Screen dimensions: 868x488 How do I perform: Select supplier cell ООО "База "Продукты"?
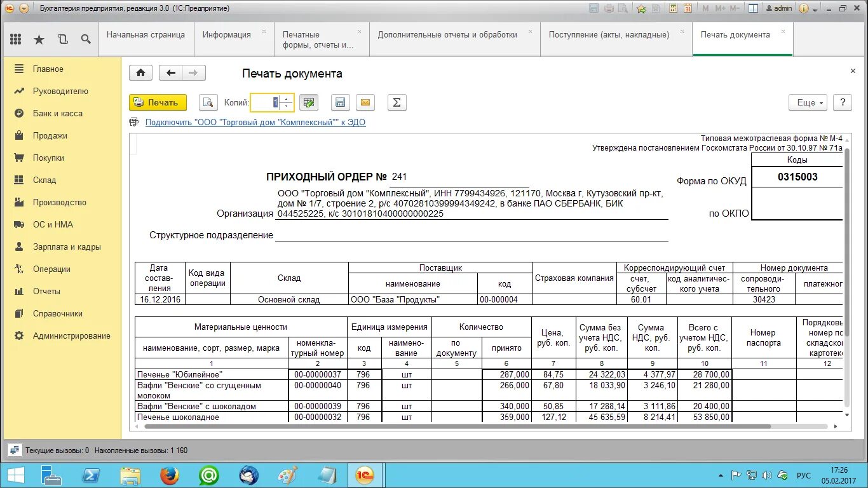pyautogui.click(x=412, y=299)
